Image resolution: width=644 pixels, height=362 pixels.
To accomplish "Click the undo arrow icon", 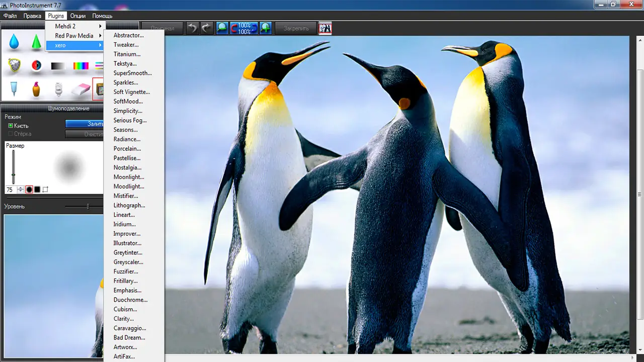I will point(192,28).
